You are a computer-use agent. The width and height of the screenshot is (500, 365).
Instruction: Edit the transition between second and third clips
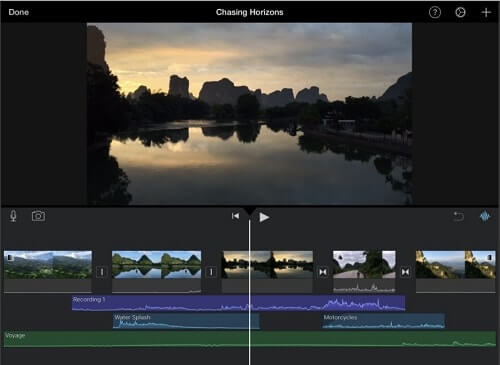[x=211, y=272]
